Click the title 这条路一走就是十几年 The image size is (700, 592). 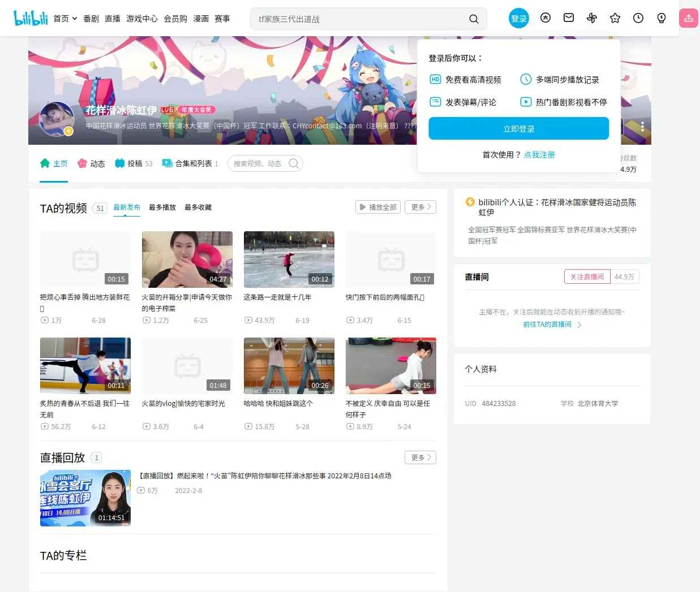coord(277,297)
